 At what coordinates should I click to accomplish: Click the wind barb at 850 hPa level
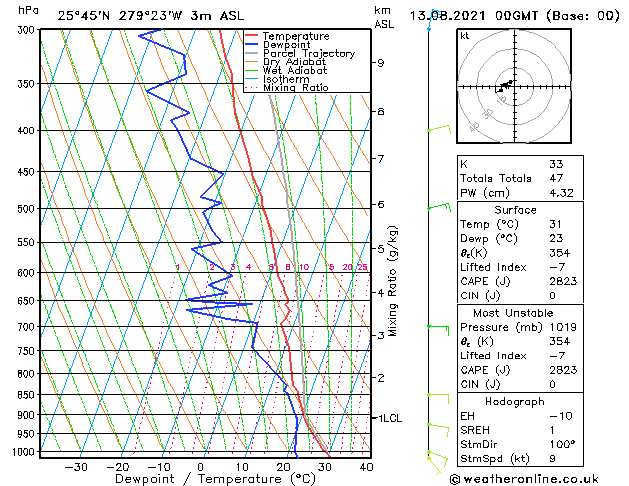(x=438, y=399)
